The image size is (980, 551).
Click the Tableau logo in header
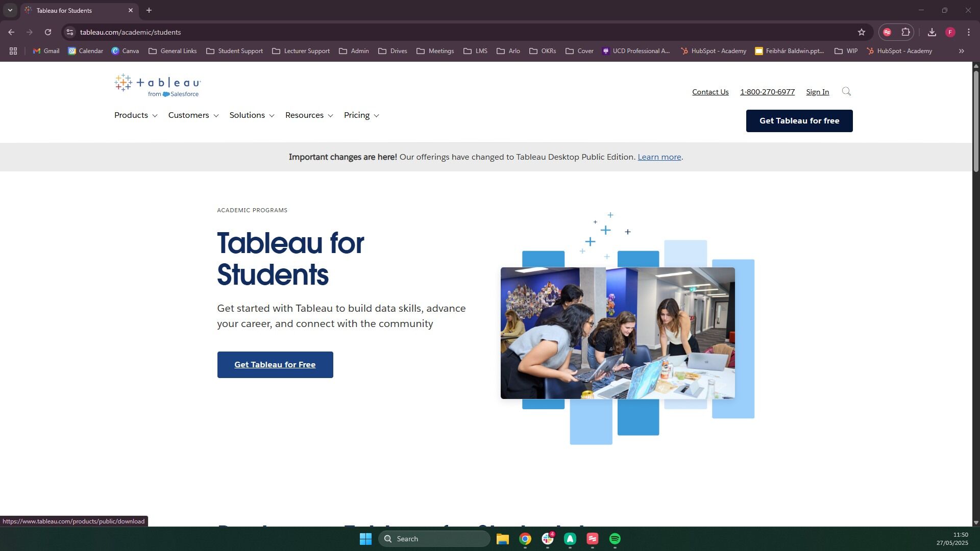(x=157, y=85)
